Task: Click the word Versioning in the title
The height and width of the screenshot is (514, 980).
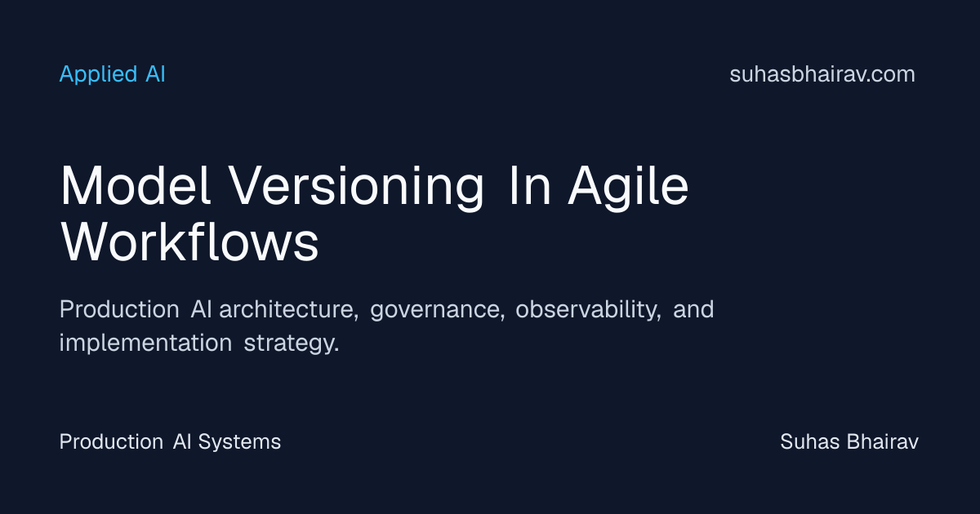Action: [x=357, y=186]
